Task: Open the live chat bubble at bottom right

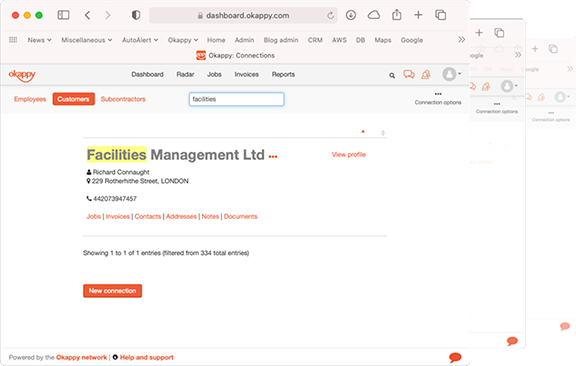Action: point(455,357)
